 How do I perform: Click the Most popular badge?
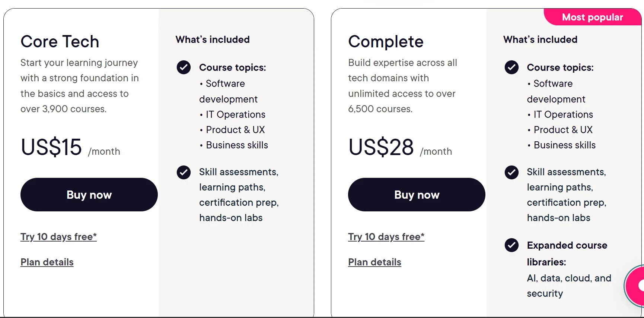592,17
